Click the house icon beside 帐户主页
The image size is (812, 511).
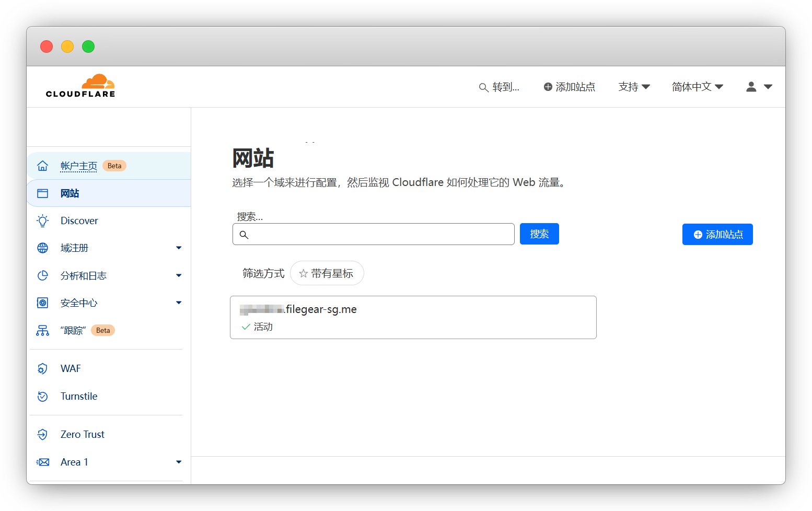[43, 166]
